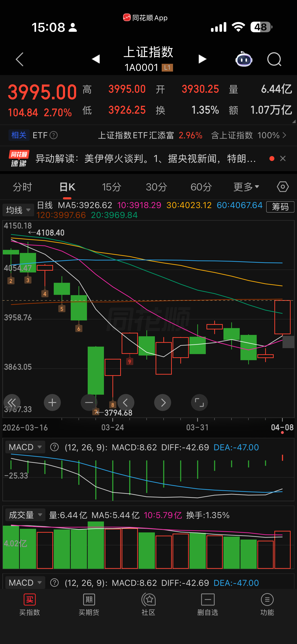Open the 更多 timeframe dropdown
297x644 pixels.
point(246,187)
